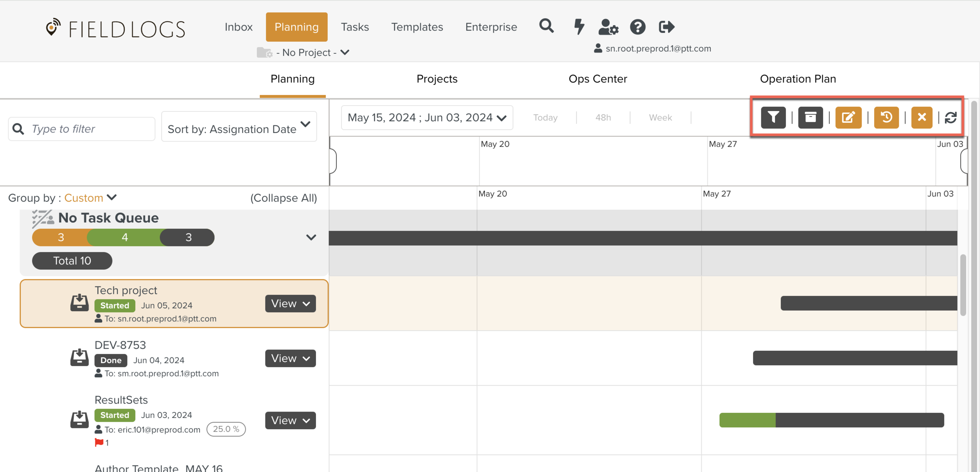Screen dimensions: 980x472
Task: Switch to the Ops Center tab
Action: tap(597, 79)
